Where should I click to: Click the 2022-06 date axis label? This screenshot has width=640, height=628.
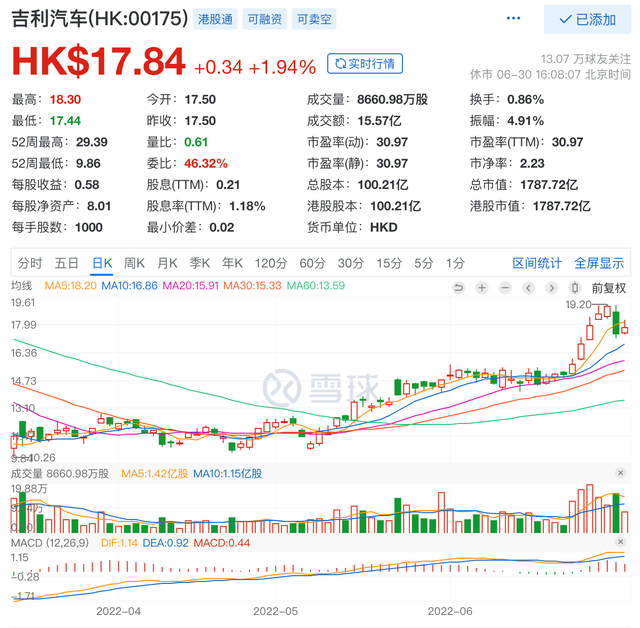click(x=450, y=611)
